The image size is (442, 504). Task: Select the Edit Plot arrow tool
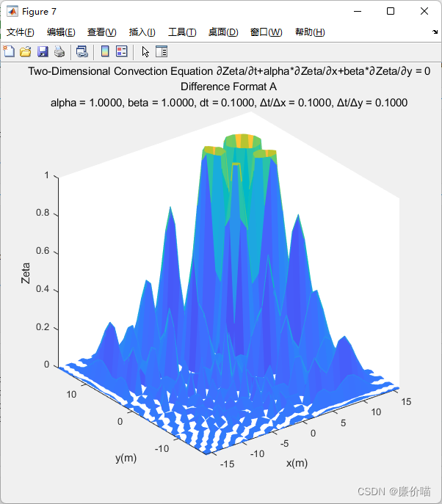145,51
